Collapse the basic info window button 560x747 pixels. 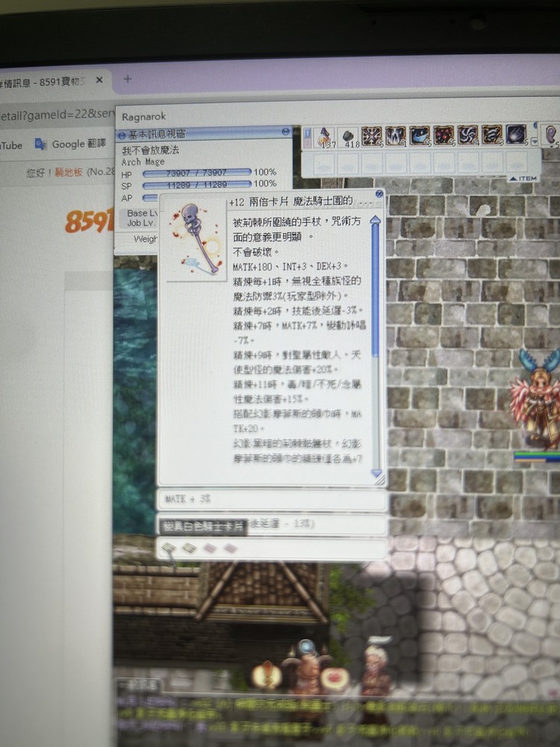point(286,131)
